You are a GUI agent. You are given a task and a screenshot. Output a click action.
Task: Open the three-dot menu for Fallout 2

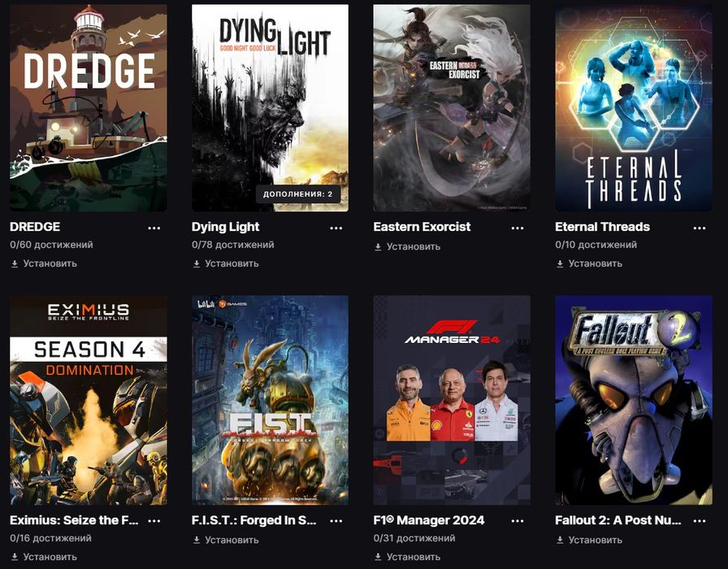tap(700, 521)
